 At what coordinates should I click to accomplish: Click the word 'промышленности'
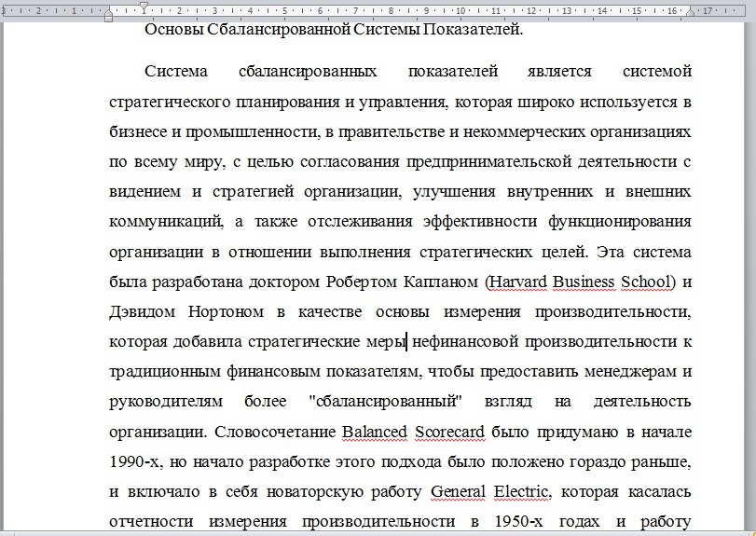click(253, 132)
